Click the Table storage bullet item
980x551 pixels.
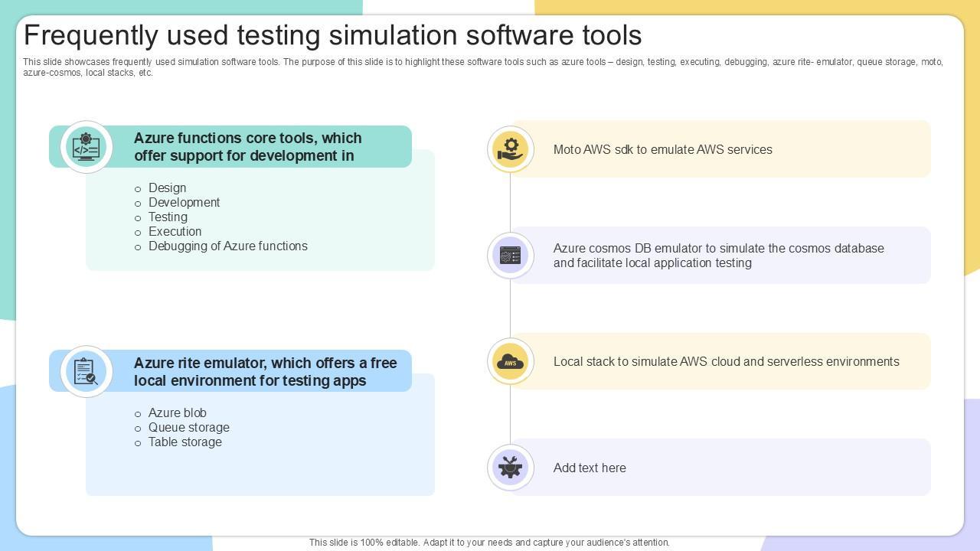click(x=185, y=442)
